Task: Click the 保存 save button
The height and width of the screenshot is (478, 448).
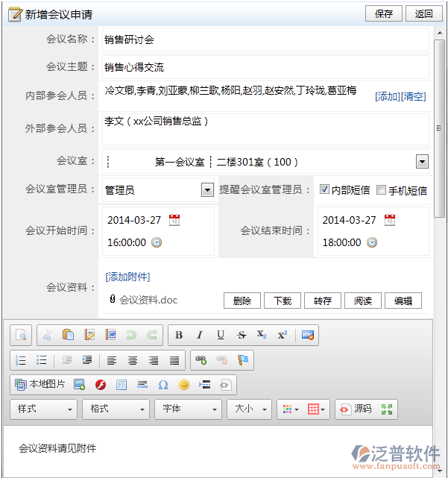Action: [384, 13]
